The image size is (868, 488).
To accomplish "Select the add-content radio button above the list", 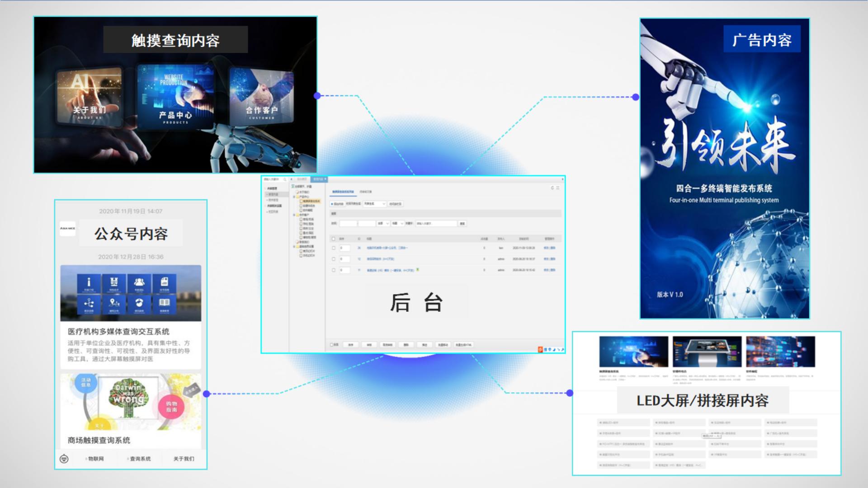I will (x=331, y=204).
